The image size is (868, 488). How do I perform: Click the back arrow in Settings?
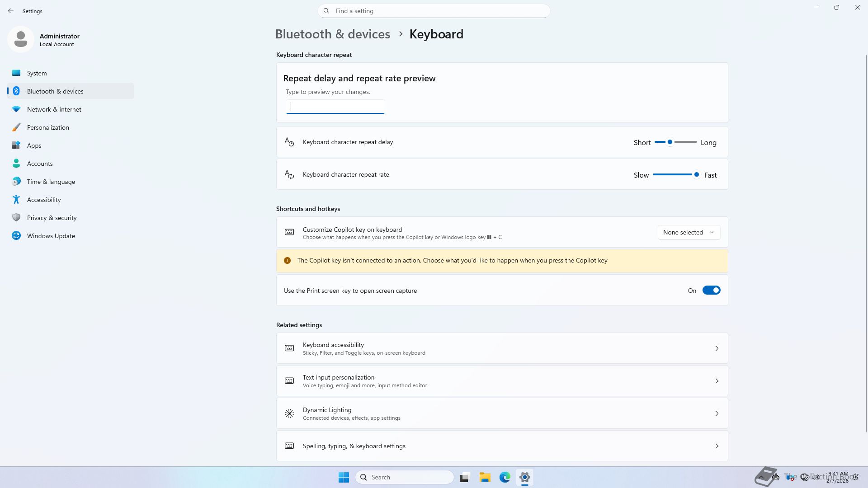pos(11,11)
